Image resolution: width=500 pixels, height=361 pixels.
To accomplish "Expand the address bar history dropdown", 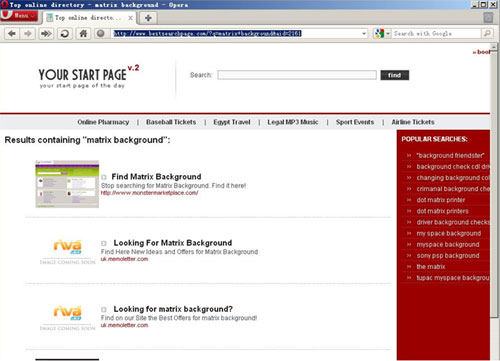I will coord(364,34).
